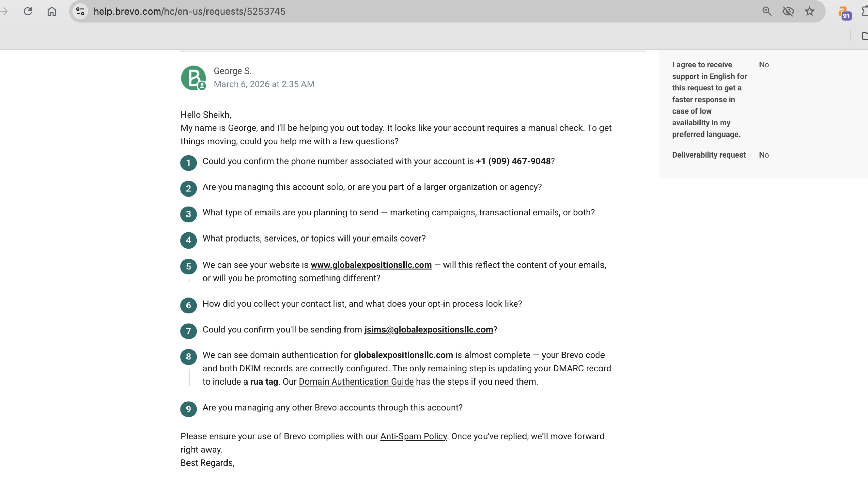Click the George S. agent name
This screenshot has height=494, width=868.
233,71
